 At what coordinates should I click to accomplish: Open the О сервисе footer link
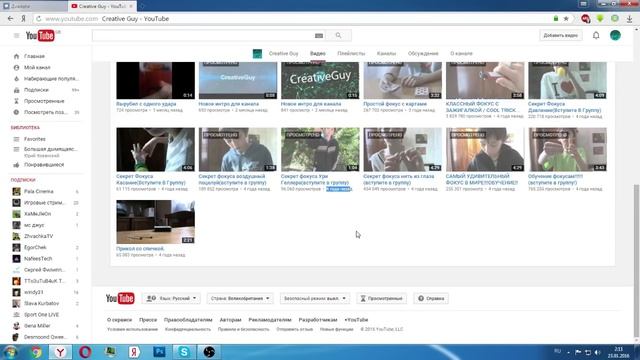click(119, 320)
